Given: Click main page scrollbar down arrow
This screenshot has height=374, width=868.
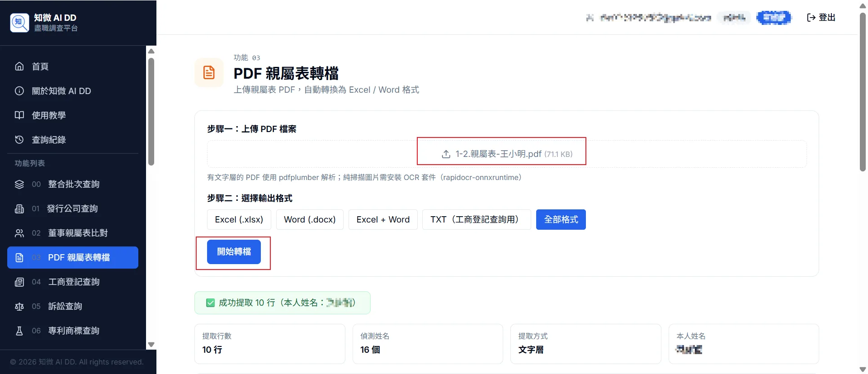Looking at the screenshot, I should pyautogui.click(x=863, y=369).
